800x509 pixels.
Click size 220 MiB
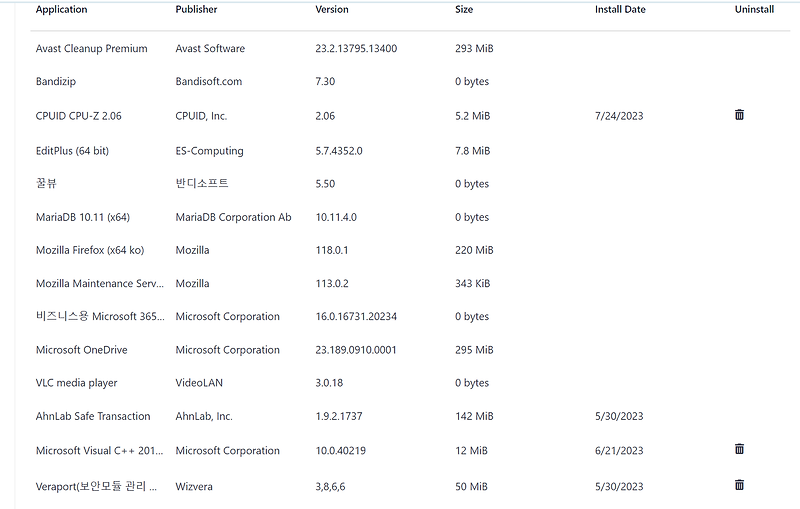tap(474, 250)
